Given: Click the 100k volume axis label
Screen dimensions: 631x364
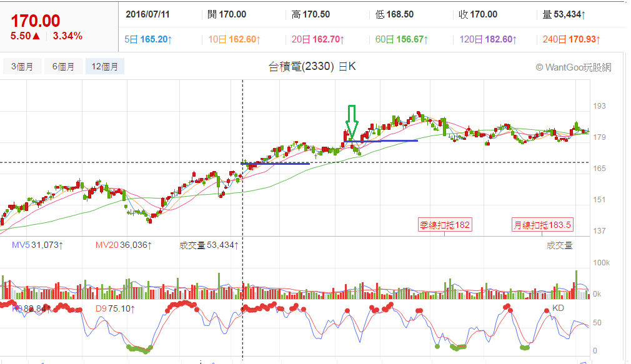Looking at the screenshot, I should pos(601,263).
